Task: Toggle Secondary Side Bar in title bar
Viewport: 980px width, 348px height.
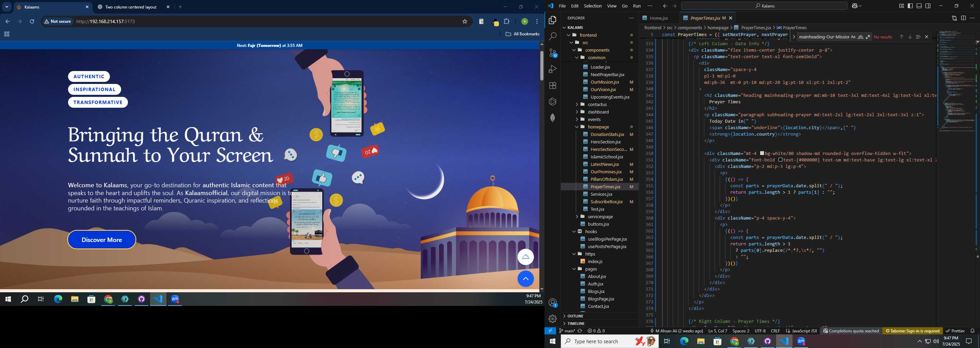Action: click(928, 6)
